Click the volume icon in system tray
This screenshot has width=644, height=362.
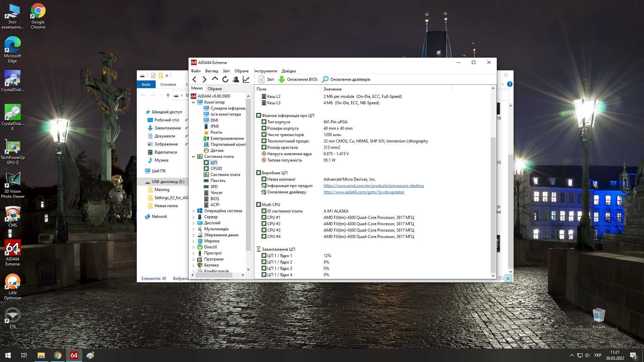(587, 355)
